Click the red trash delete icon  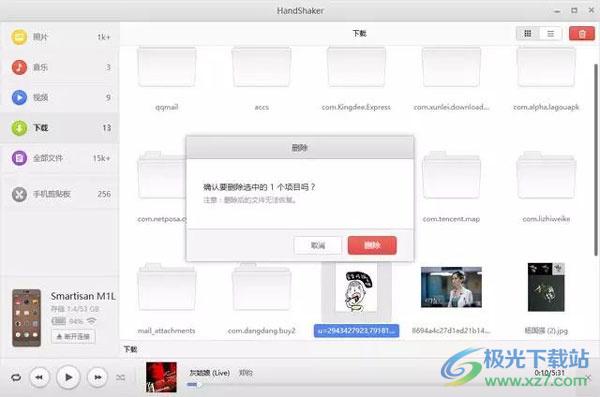point(582,34)
